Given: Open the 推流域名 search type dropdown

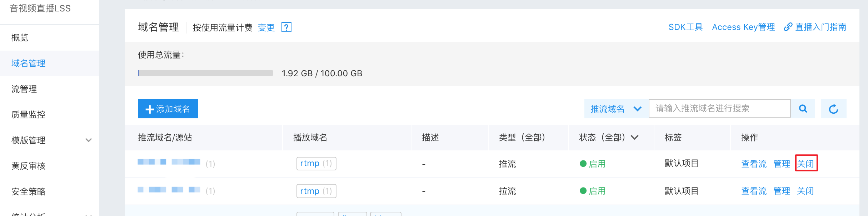Looking at the screenshot, I should coord(616,109).
